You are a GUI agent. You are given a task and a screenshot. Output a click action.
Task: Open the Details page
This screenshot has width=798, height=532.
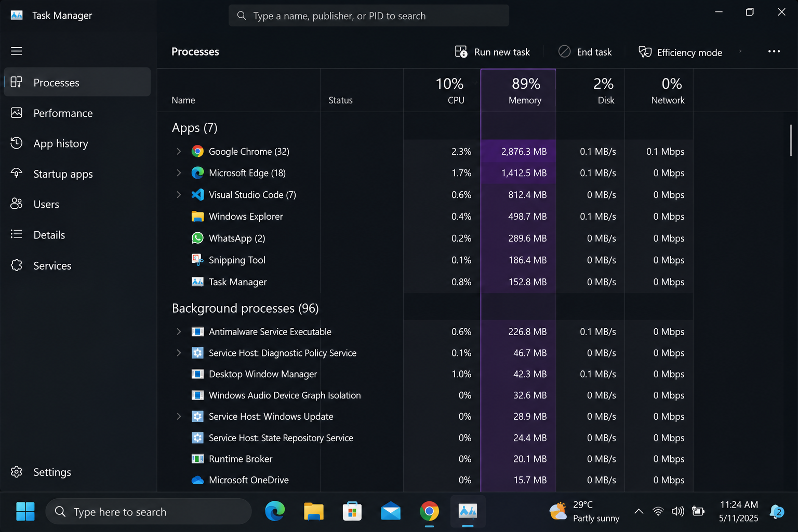point(77,235)
